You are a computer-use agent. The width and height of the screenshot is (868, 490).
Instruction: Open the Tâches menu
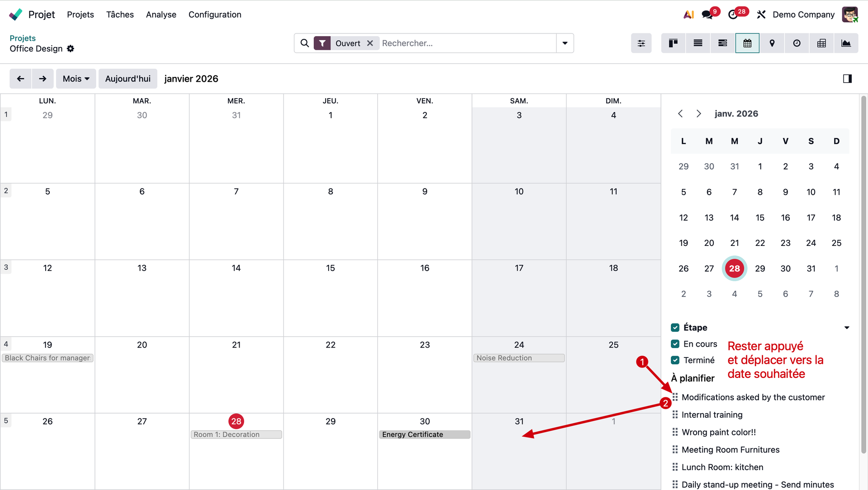pyautogui.click(x=120, y=14)
